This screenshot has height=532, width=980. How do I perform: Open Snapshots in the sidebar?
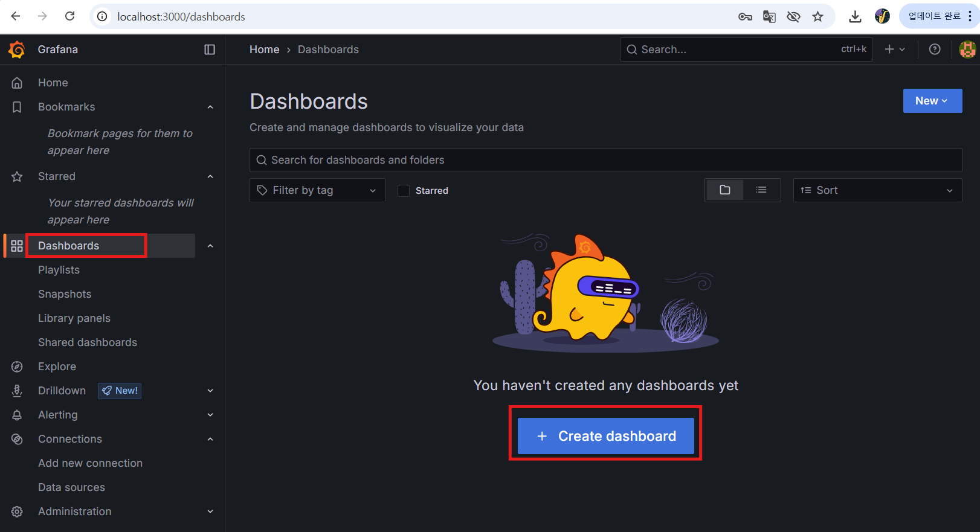[65, 294]
